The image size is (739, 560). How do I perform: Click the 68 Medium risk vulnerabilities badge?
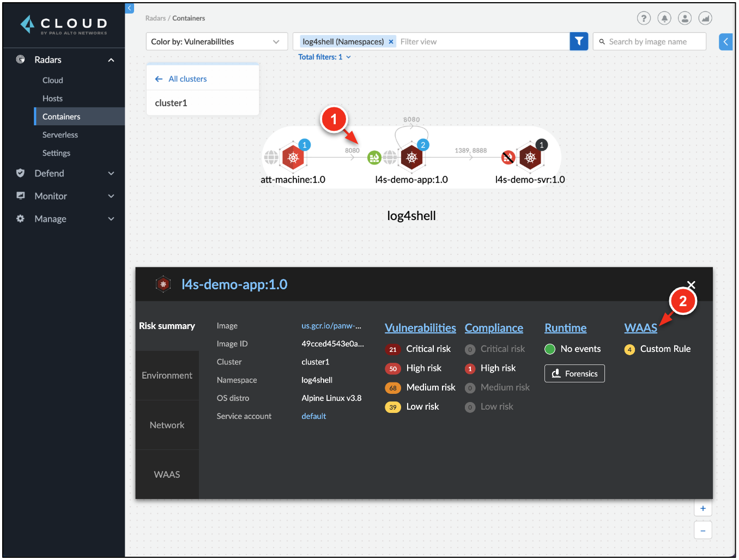[x=392, y=388]
